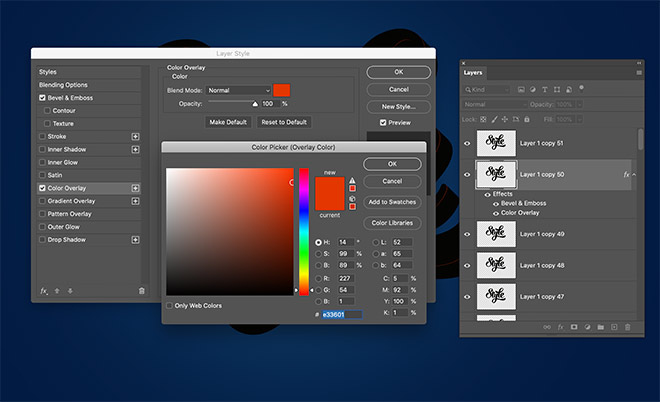Click the Color Overlay color swatch

pos(282,90)
